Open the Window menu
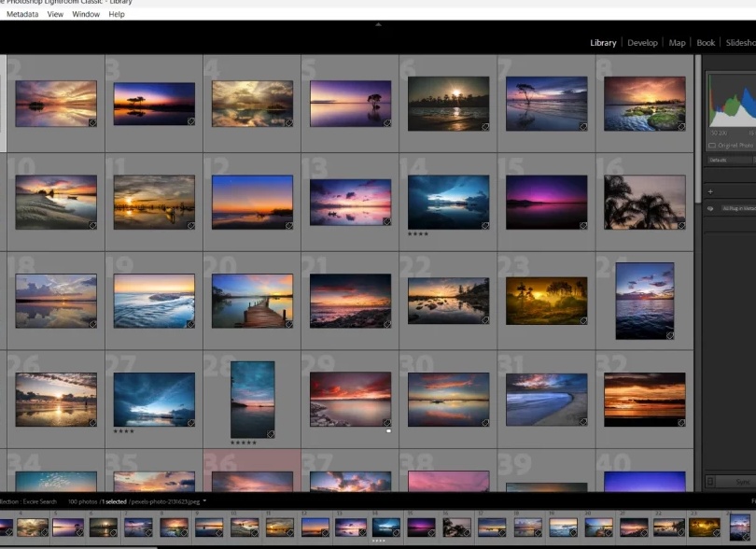The image size is (756, 549). point(86,14)
